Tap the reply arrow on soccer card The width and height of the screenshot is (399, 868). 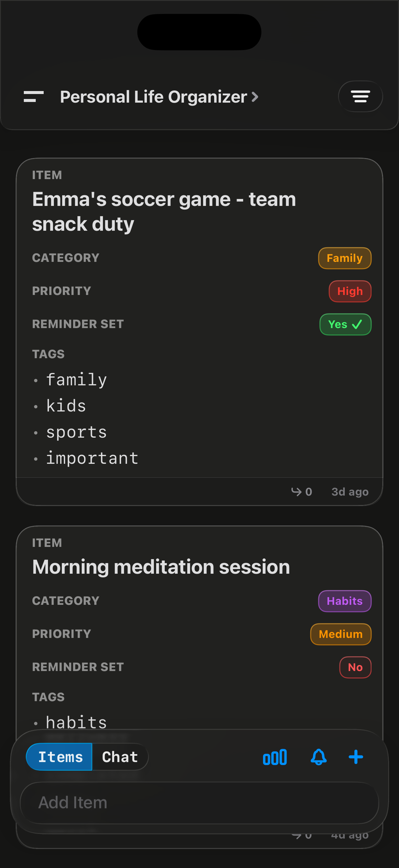297,492
